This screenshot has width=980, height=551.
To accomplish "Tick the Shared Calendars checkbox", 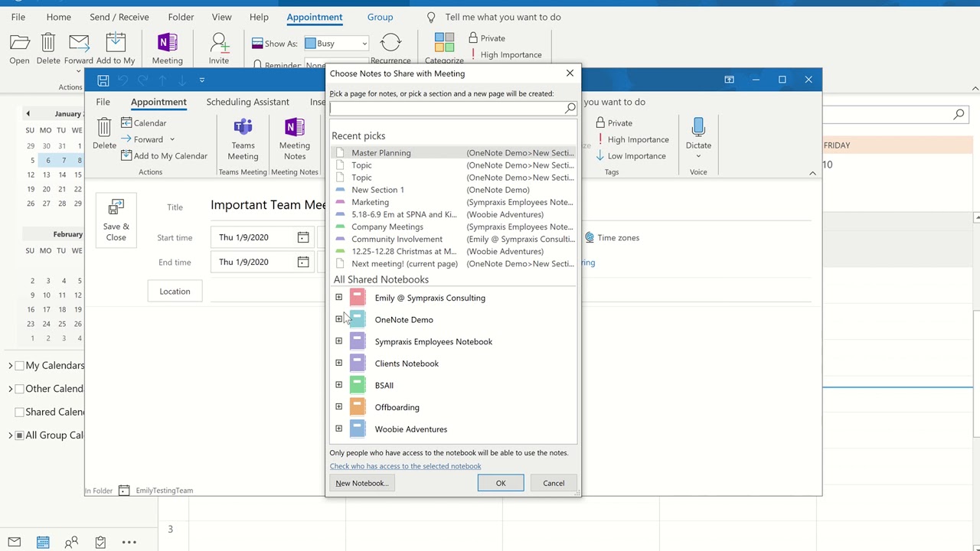I will (20, 412).
